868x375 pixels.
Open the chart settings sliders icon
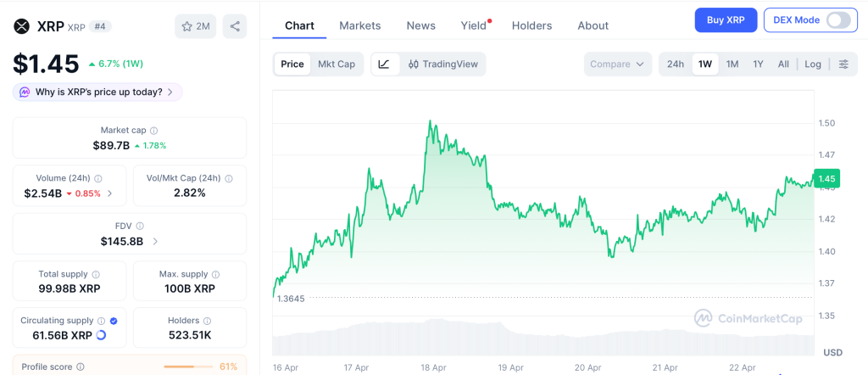tap(843, 64)
